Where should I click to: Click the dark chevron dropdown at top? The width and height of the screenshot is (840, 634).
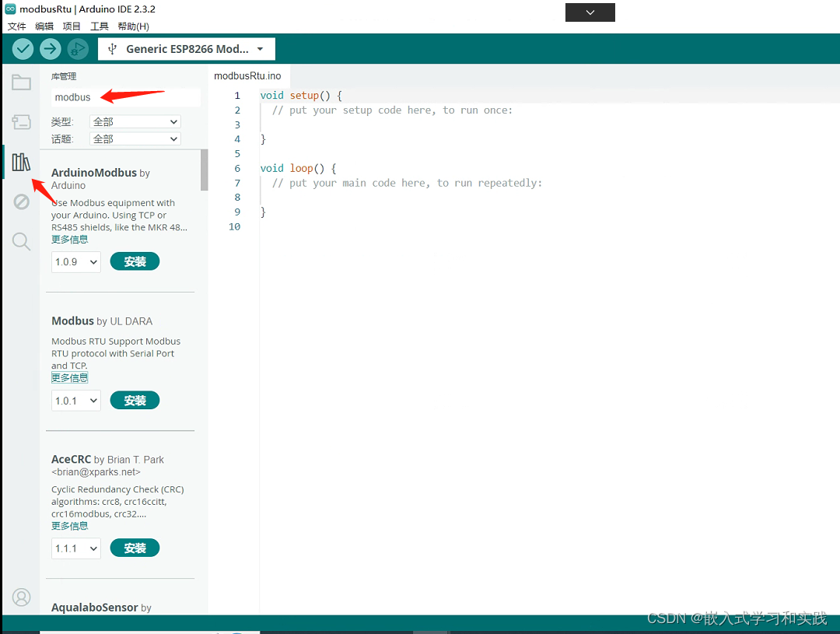coord(590,12)
